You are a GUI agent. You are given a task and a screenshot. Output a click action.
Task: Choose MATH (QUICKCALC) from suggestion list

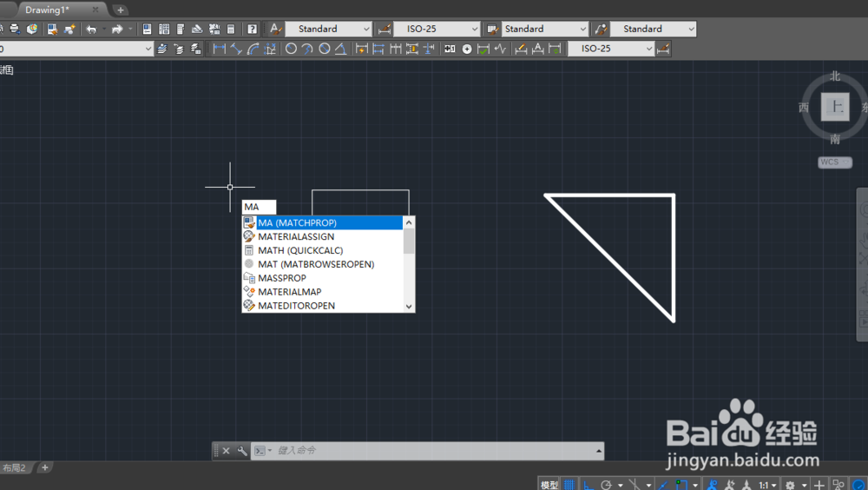pyautogui.click(x=323, y=250)
